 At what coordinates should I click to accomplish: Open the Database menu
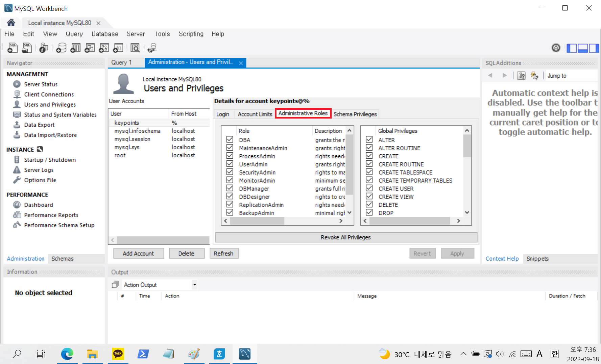coord(105,34)
